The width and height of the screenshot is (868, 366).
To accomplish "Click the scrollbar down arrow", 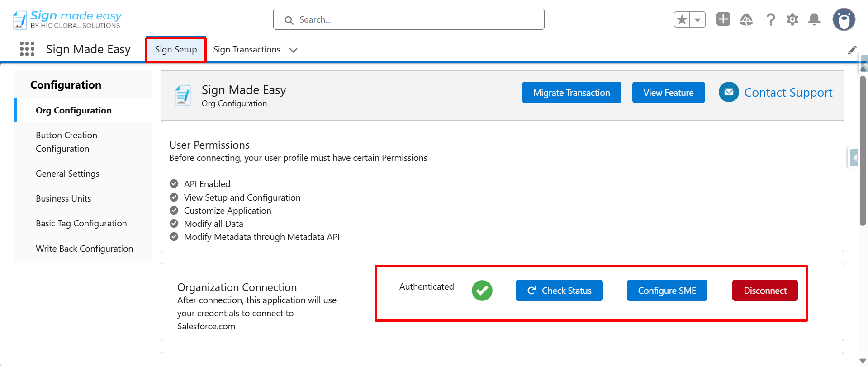I will pos(863,361).
